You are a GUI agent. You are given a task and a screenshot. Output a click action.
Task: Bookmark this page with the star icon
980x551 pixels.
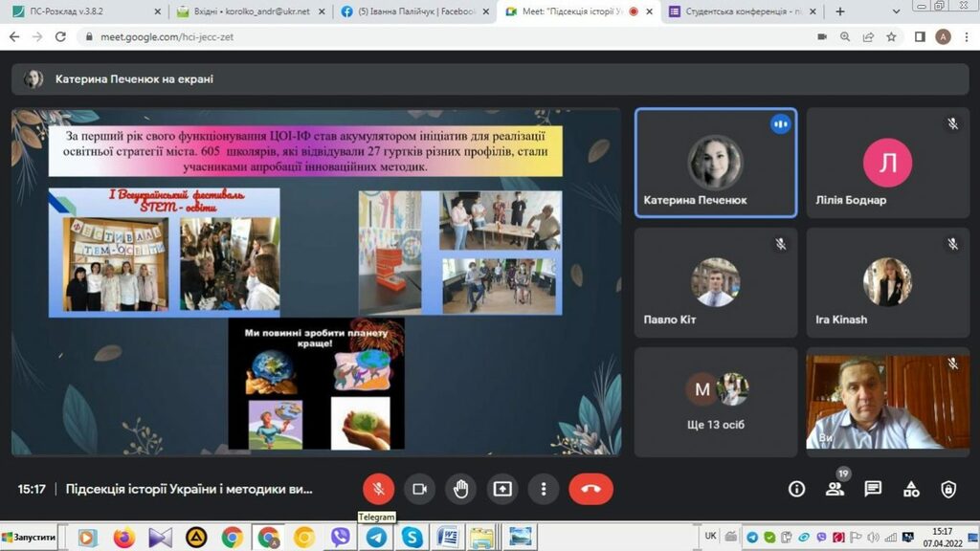click(891, 37)
